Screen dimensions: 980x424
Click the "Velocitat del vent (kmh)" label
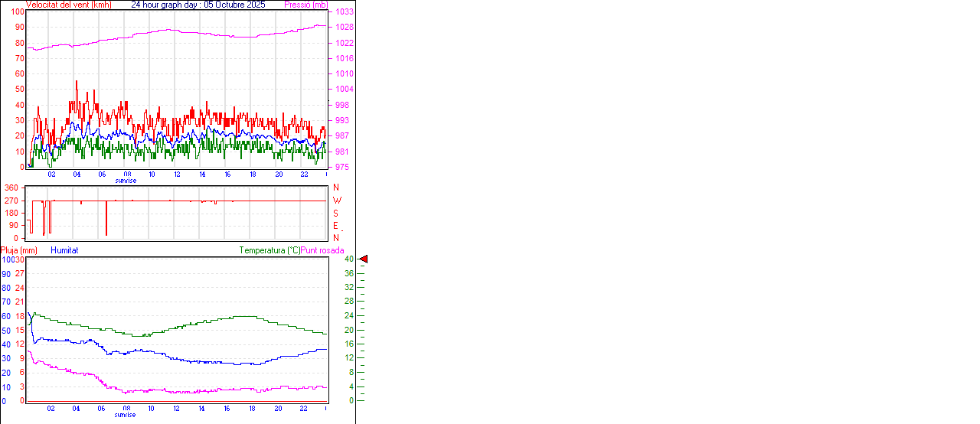(x=68, y=5)
